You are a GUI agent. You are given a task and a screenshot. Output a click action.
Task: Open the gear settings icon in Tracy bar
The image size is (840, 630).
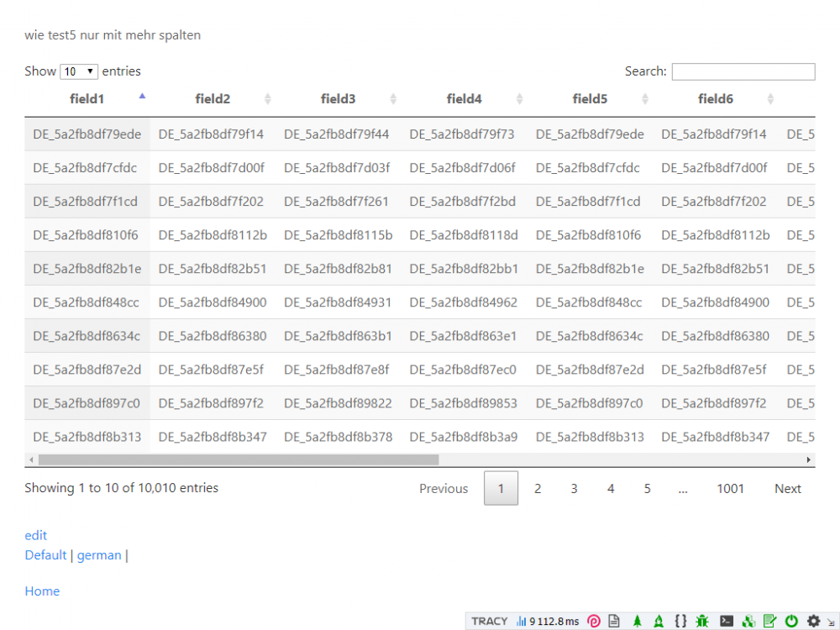coord(813,621)
